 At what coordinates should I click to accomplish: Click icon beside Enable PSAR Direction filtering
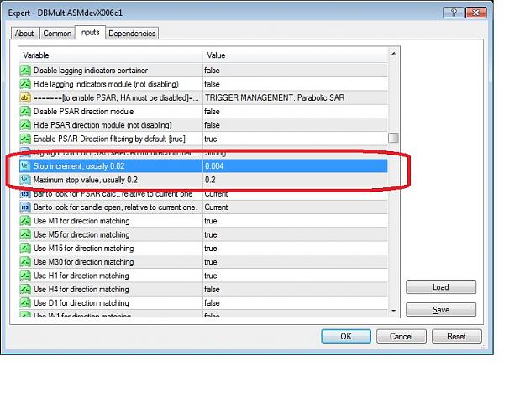25,139
